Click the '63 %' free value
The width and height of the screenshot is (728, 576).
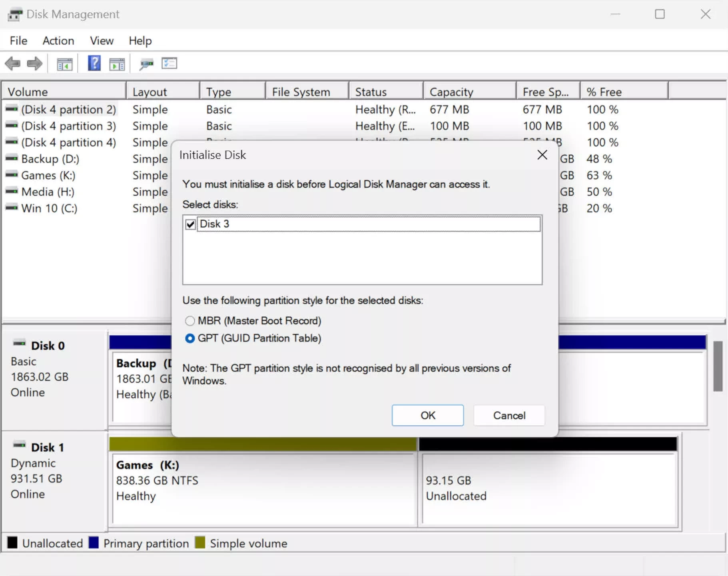(x=599, y=176)
